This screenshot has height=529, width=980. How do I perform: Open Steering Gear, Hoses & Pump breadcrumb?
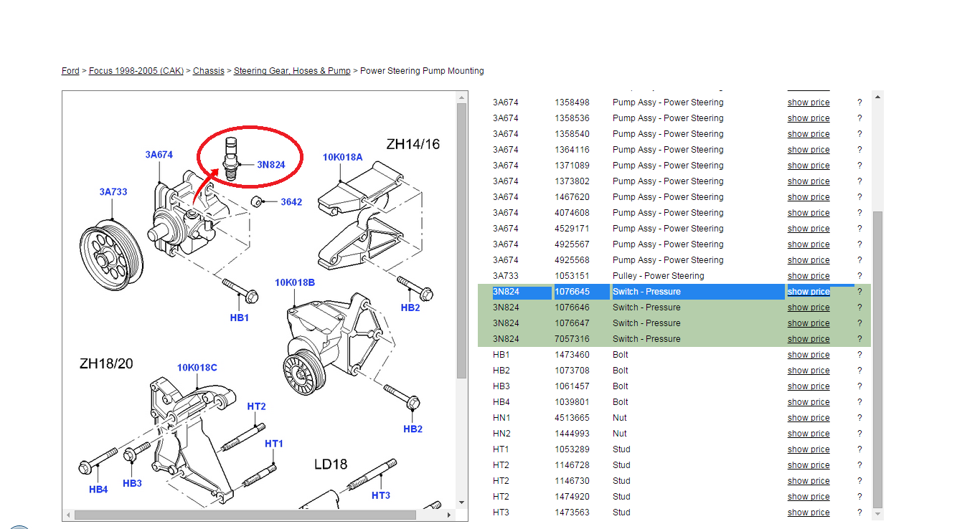click(x=292, y=71)
